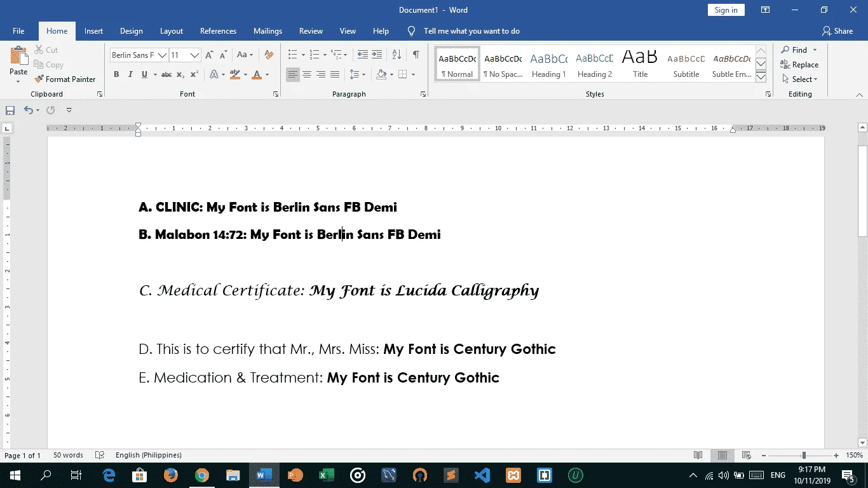868x488 pixels.
Task: Open Firefox from the taskbar
Action: (171, 475)
